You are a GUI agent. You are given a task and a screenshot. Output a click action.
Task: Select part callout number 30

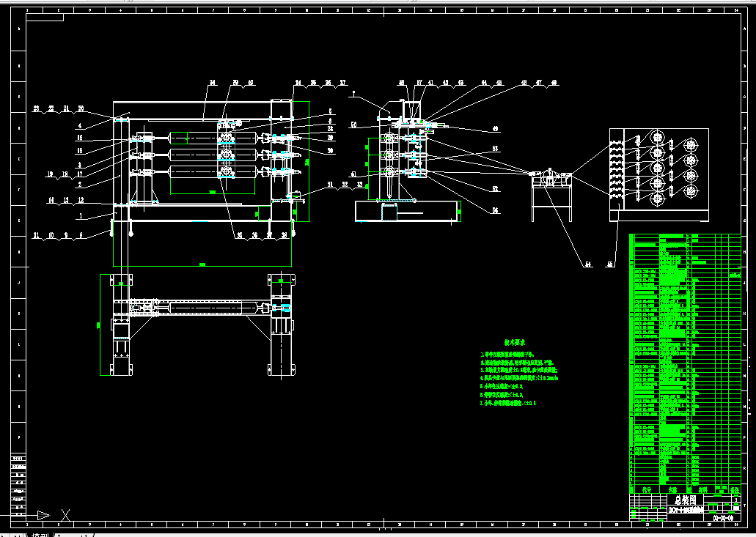pyautogui.click(x=330, y=151)
